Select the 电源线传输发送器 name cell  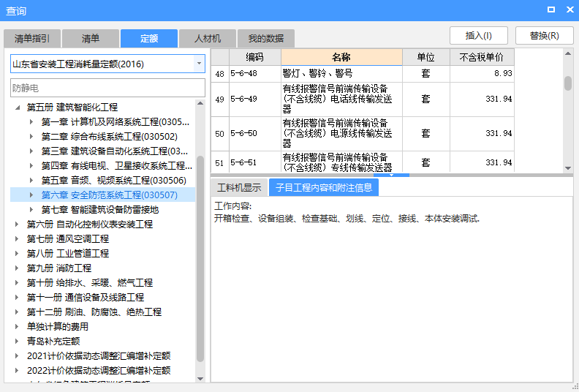(x=341, y=133)
